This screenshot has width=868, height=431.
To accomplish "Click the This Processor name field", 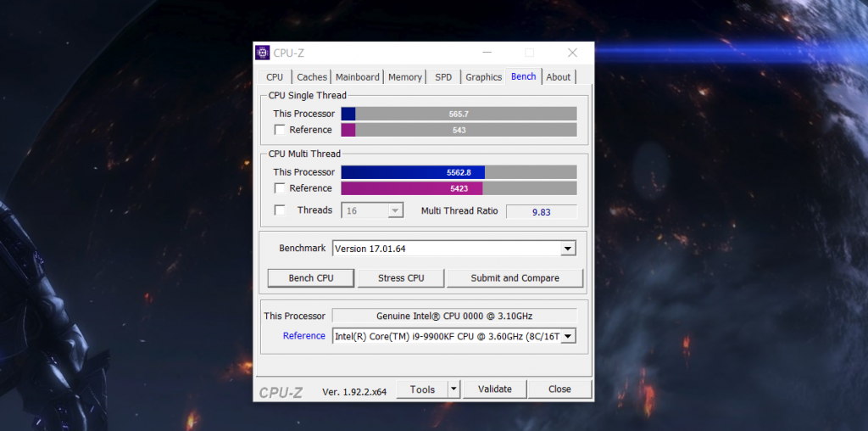I will click(454, 316).
